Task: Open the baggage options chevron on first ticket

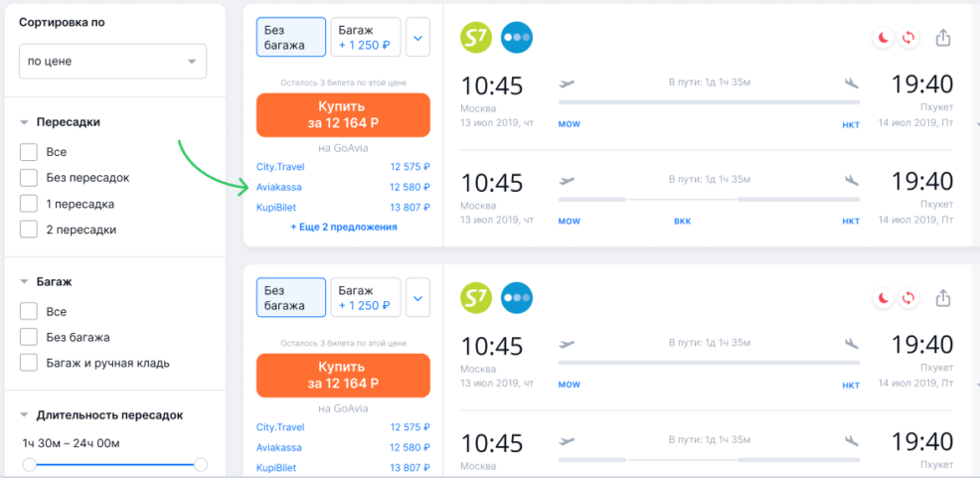Action: click(x=417, y=39)
